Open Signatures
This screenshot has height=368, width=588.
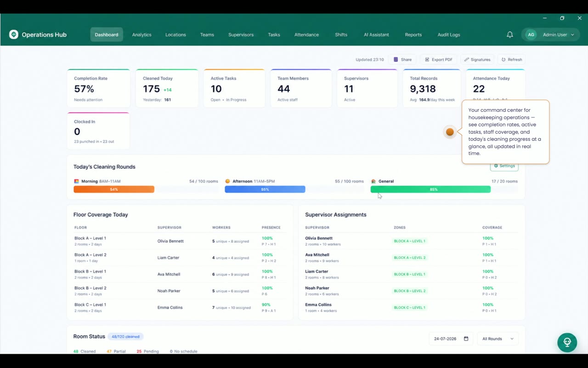tap(477, 59)
